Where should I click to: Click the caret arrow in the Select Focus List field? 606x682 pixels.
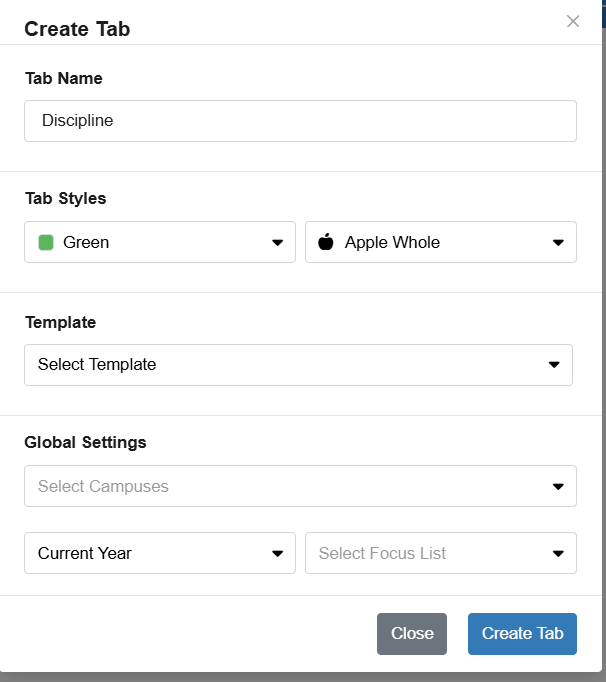[x=558, y=554]
